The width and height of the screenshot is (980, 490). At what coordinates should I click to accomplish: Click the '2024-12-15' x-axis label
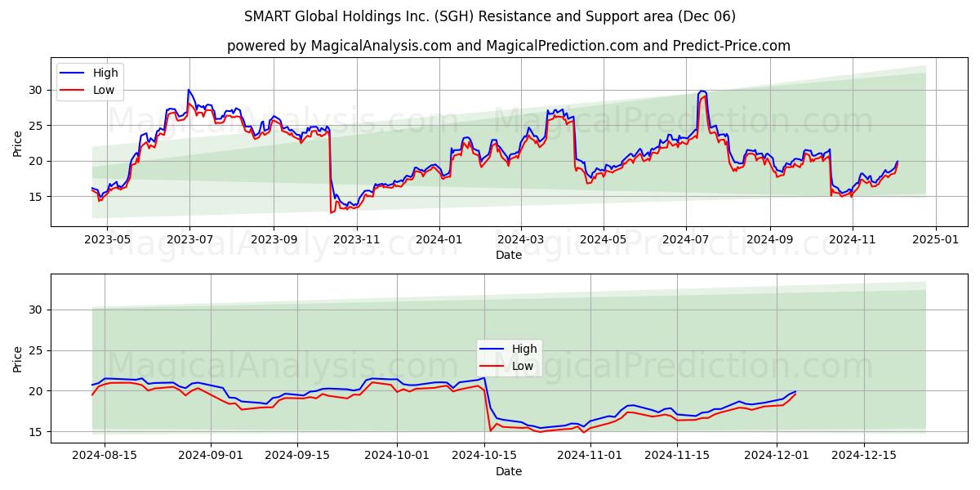click(865, 457)
